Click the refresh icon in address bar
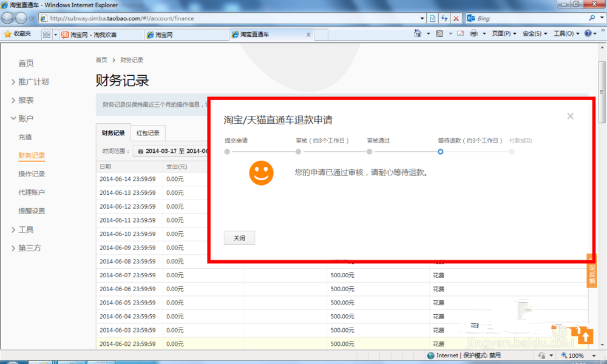This screenshot has height=364, width=607. click(x=444, y=18)
